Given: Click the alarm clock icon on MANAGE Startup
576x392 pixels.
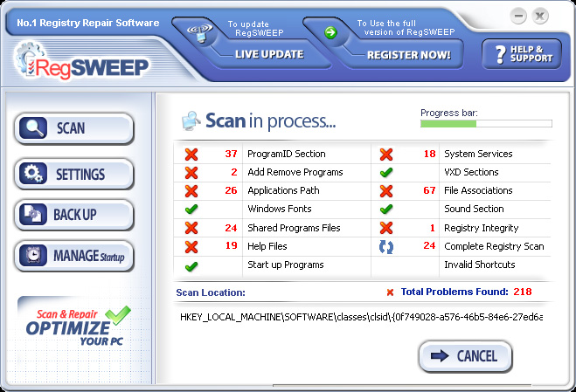Looking at the screenshot, I should pos(33,255).
